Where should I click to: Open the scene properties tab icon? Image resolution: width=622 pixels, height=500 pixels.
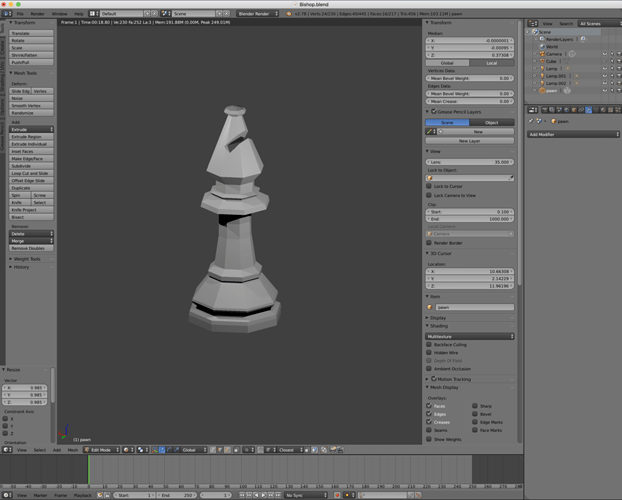(x=559, y=110)
